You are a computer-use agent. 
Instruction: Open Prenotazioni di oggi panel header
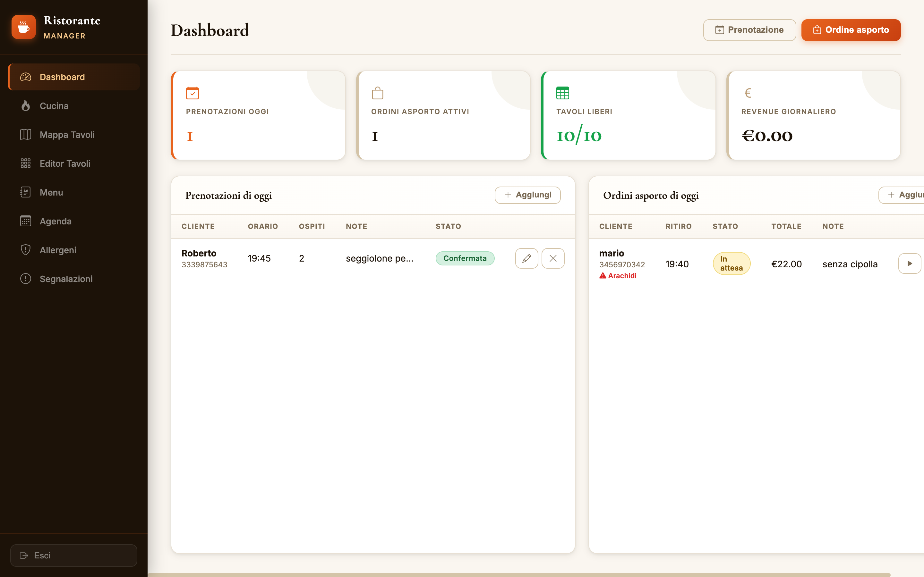coord(229,196)
